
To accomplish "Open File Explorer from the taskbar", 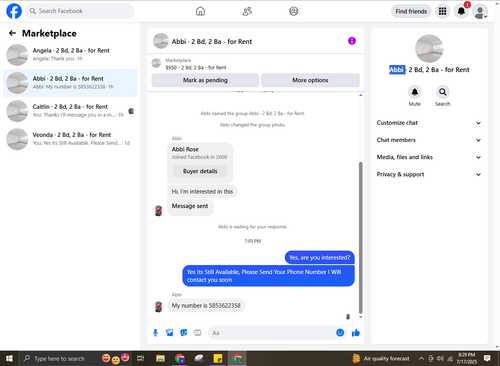I will pos(160,359).
